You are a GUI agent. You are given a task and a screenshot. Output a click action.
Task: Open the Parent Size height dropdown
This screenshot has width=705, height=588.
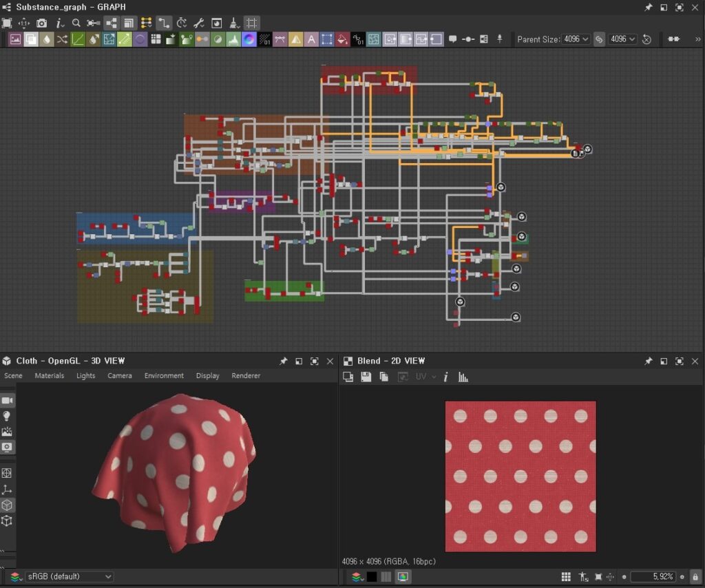622,39
